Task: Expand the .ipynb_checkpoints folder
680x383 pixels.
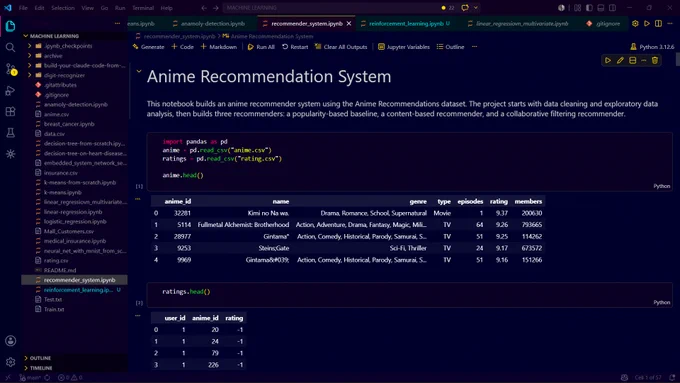Action: point(29,46)
